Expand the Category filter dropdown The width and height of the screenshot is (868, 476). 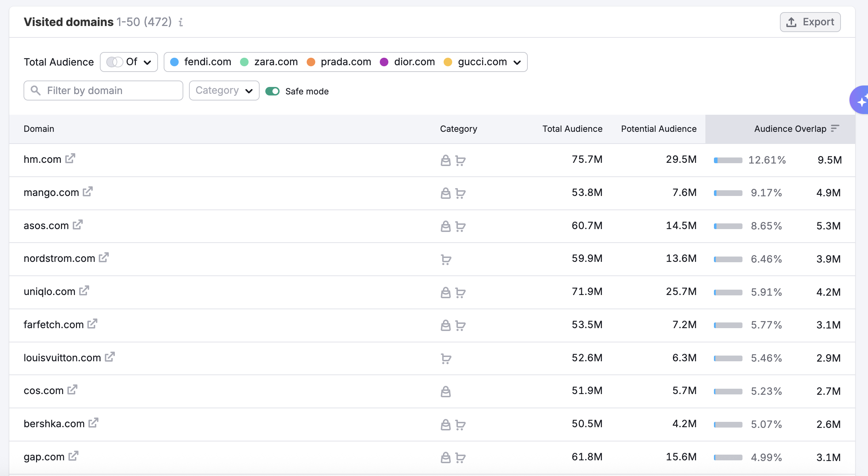(x=224, y=90)
